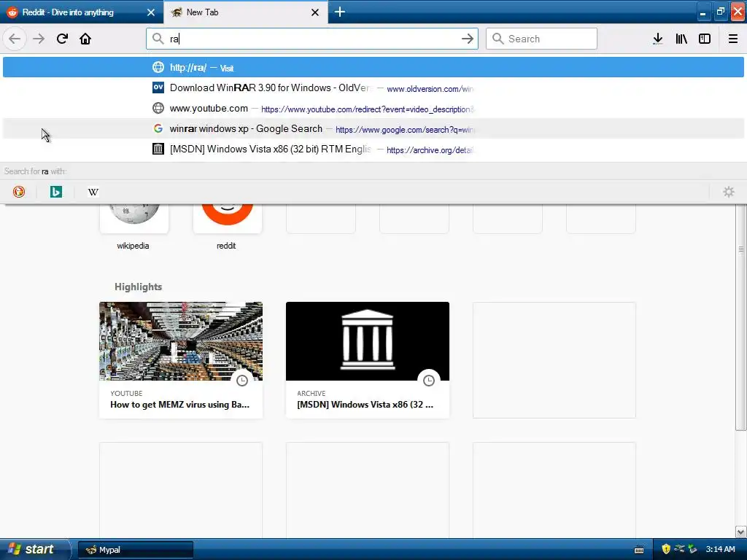This screenshot has width=747, height=560.
Task: Click the on-screen keyboard tray icon
Action: 639,550
